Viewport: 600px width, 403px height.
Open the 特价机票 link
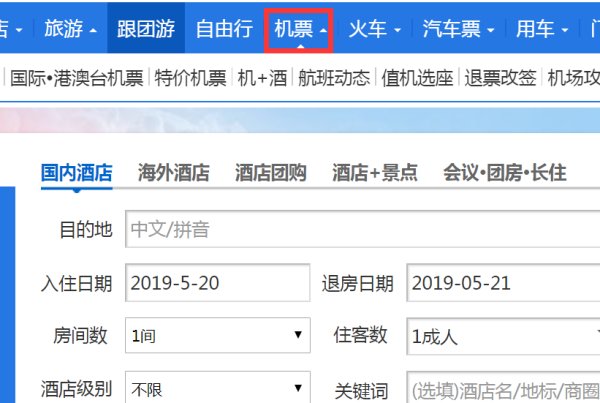(190, 78)
